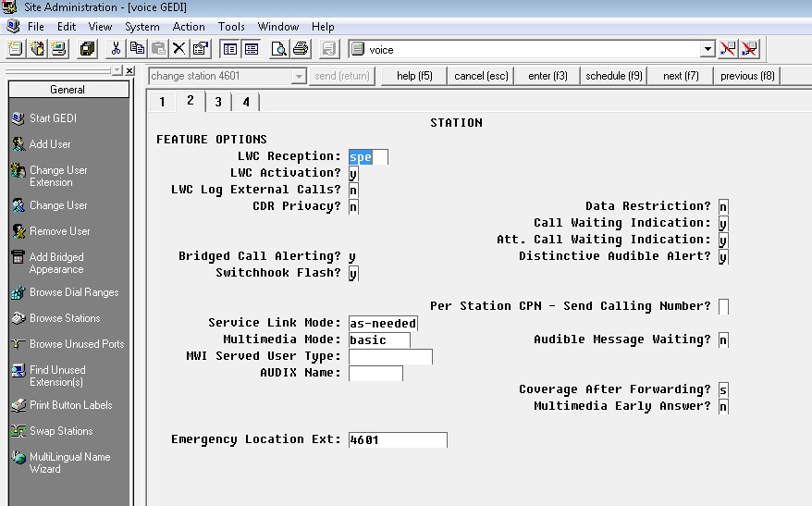Open the View menu
The width and height of the screenshot is (812, 506).
coord(100,27)
